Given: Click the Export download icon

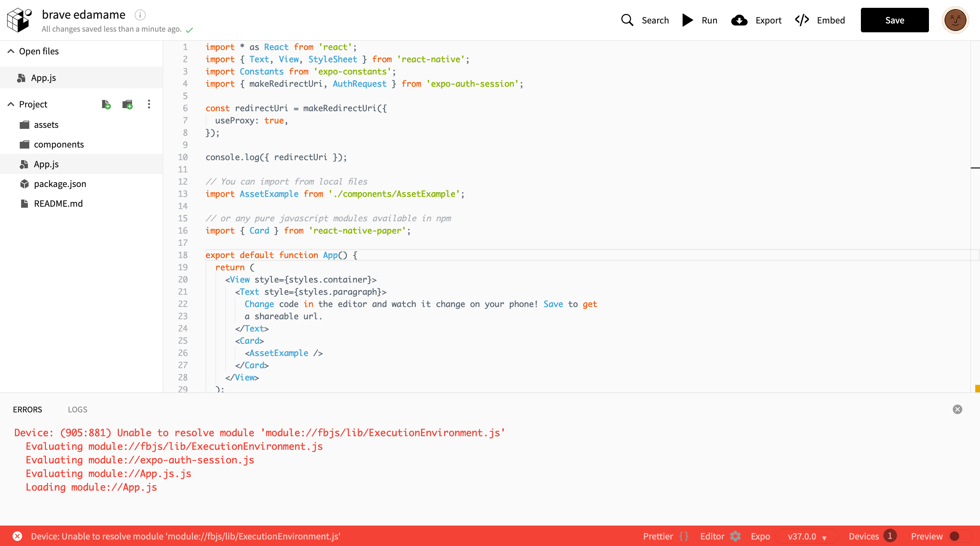Looking at the screenshot, I should (x=738, y=20).
